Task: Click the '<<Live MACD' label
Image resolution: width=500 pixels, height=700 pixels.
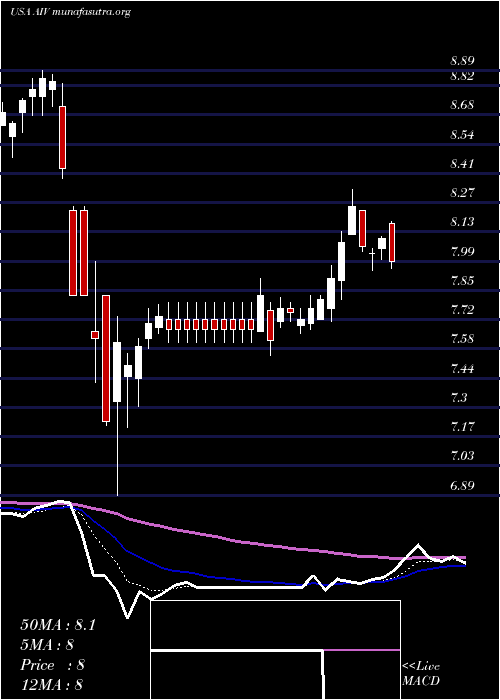Action: [x=421, y=674]
